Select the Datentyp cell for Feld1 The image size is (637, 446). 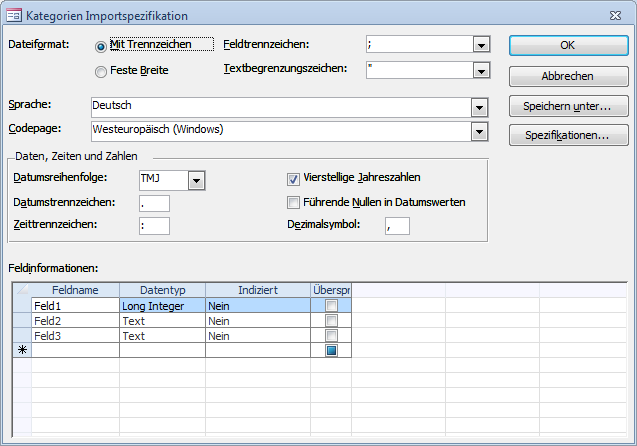pyautogui.click(x=162, y=306)
